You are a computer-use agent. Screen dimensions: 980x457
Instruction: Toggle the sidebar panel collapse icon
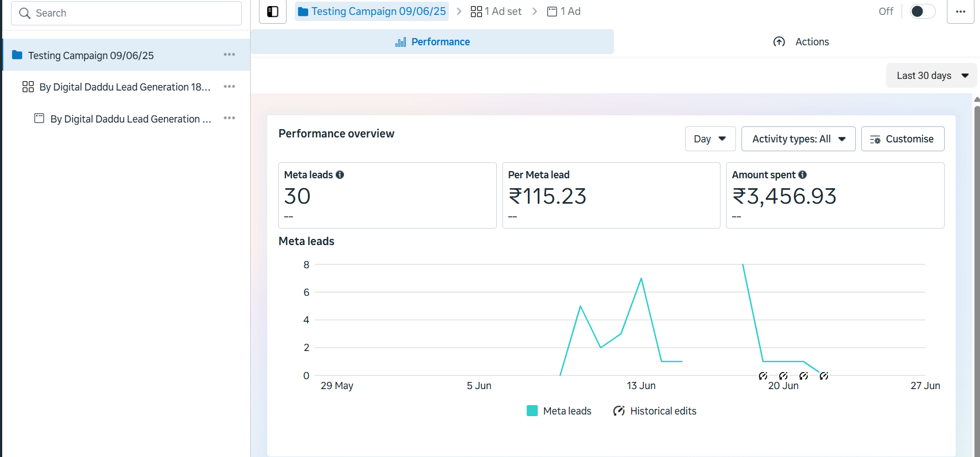(x=273, y=12)
